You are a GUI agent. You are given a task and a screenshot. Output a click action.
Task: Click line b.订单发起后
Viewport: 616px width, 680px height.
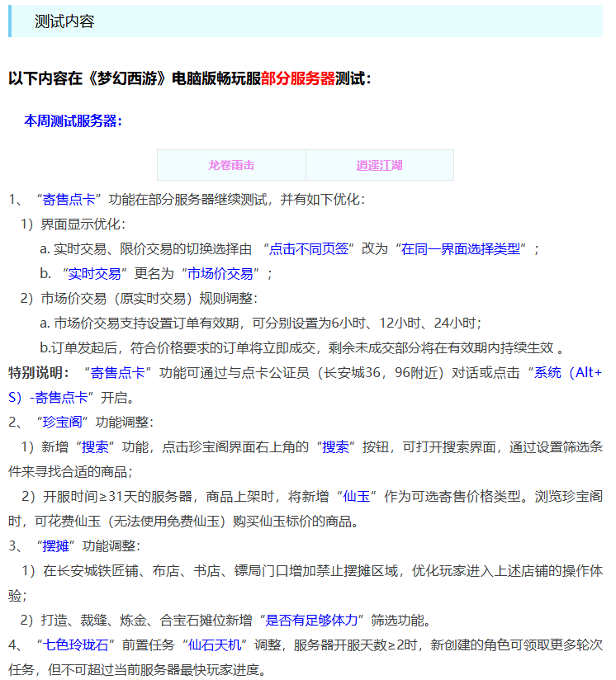[x=302, y=347]
